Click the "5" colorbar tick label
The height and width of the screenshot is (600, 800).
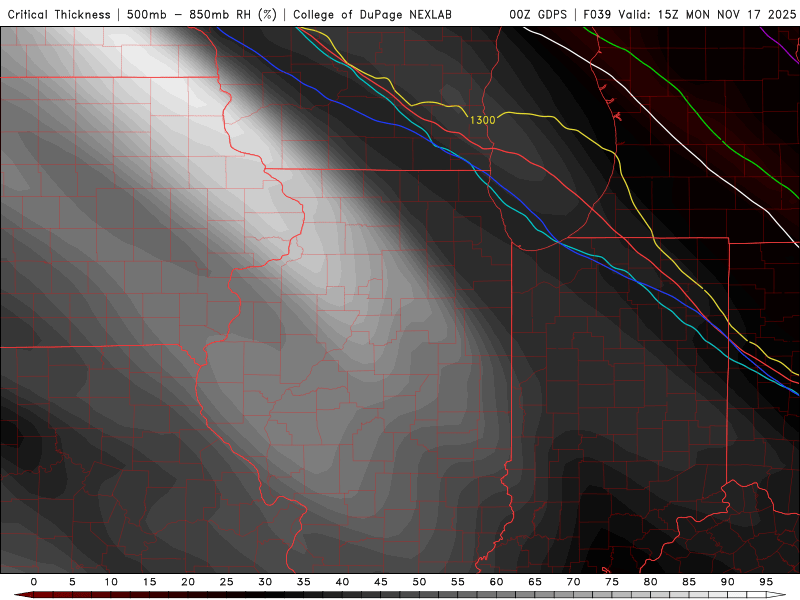point(72,582)
